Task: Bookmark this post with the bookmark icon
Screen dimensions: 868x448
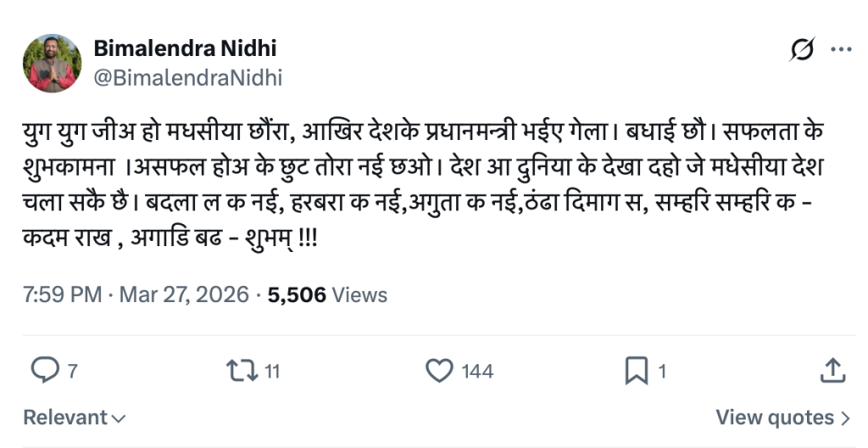Action: point(636,370)
